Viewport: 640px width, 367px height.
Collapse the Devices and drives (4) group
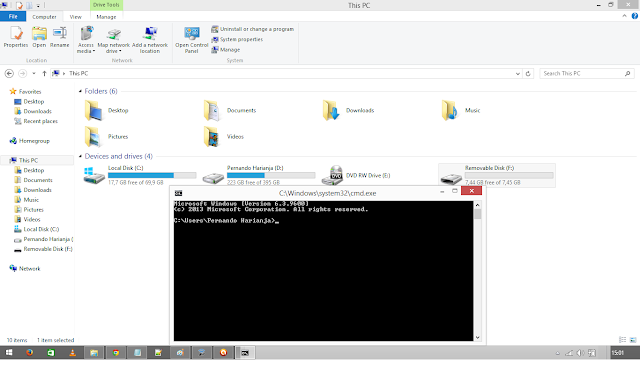[80, 156]
